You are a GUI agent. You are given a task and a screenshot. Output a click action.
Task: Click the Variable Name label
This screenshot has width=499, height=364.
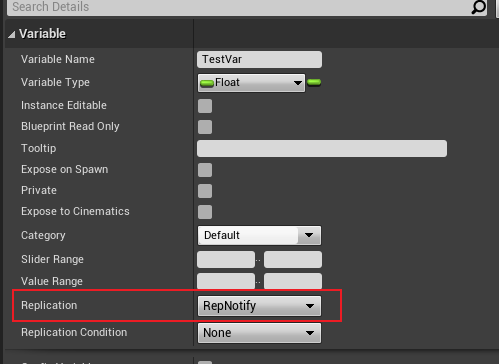pyautogui.click(x=58, y=59)
